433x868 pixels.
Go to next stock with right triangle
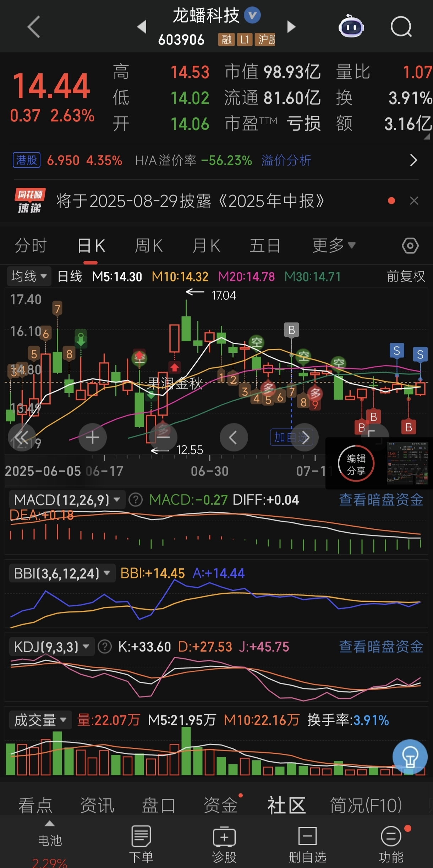pyautogui.click(x=291, y=27)
